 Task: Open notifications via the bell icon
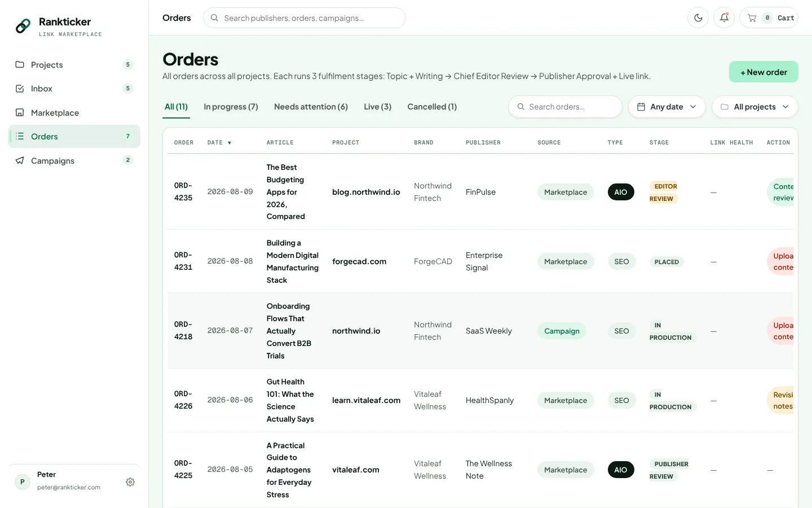point(724,17)
